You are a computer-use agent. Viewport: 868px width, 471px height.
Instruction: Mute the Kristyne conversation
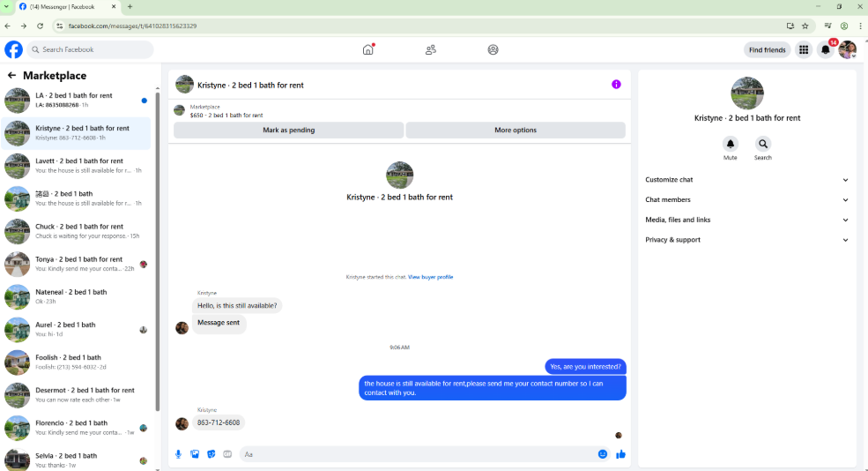pyautogui.click(x=731, y=144)
